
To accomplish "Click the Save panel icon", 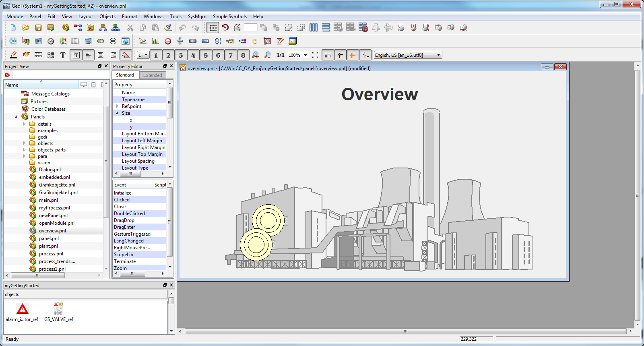I will [38, 28].
